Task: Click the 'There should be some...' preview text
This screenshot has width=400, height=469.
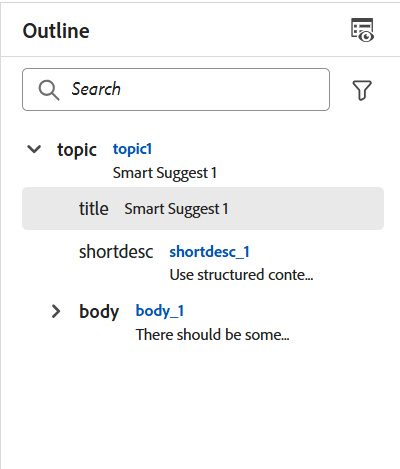Action: (x=212, y=335)
